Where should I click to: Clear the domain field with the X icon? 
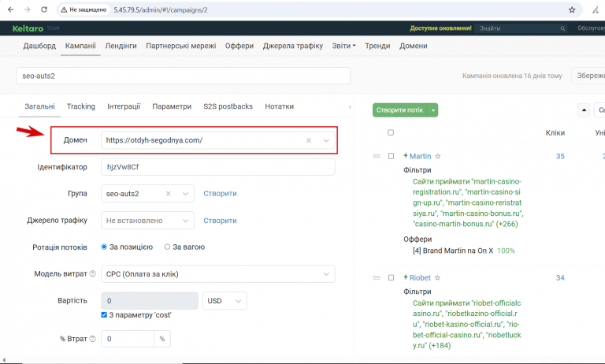[309, 140]
